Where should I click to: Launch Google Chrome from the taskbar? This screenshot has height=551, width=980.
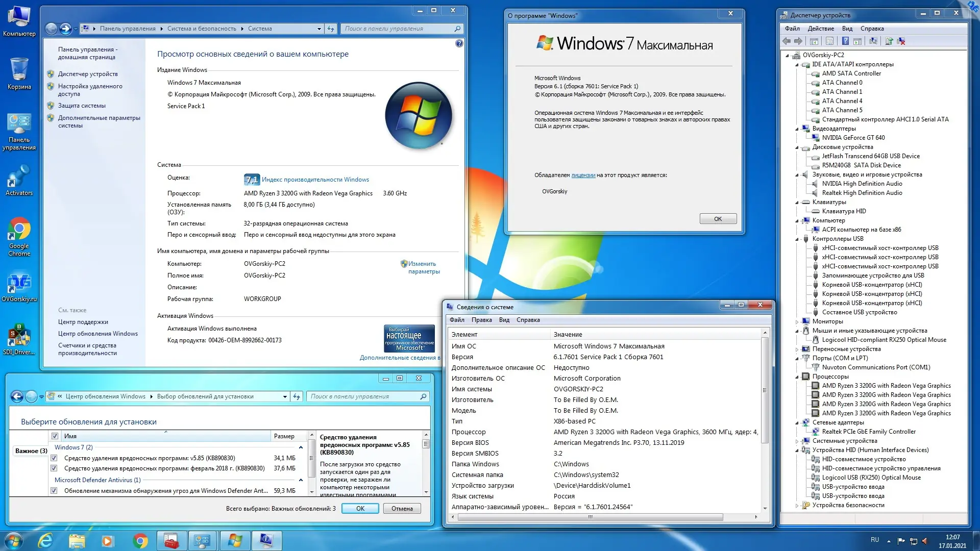click(x=140, y=540)
